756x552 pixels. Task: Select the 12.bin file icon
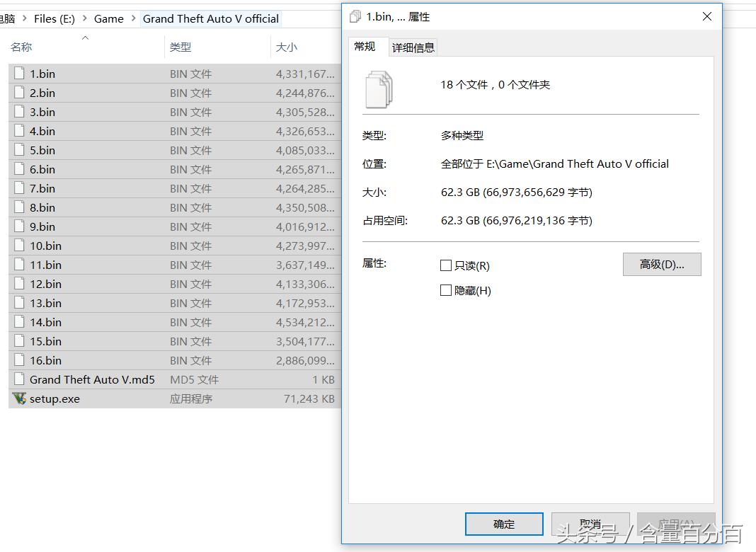19,284
